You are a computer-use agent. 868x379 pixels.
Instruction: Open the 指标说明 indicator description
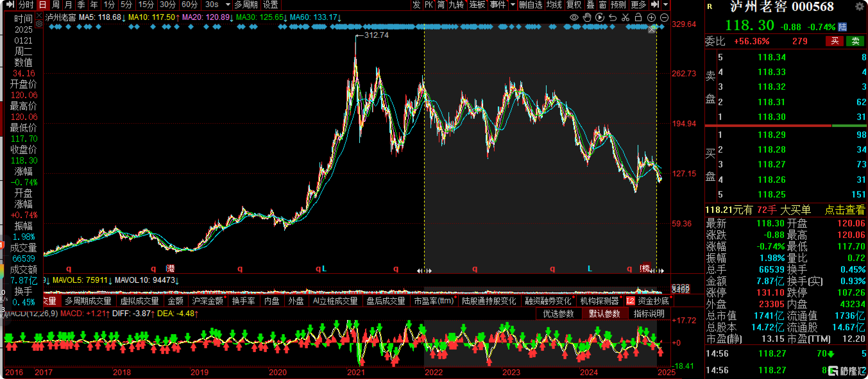(649, 314)
